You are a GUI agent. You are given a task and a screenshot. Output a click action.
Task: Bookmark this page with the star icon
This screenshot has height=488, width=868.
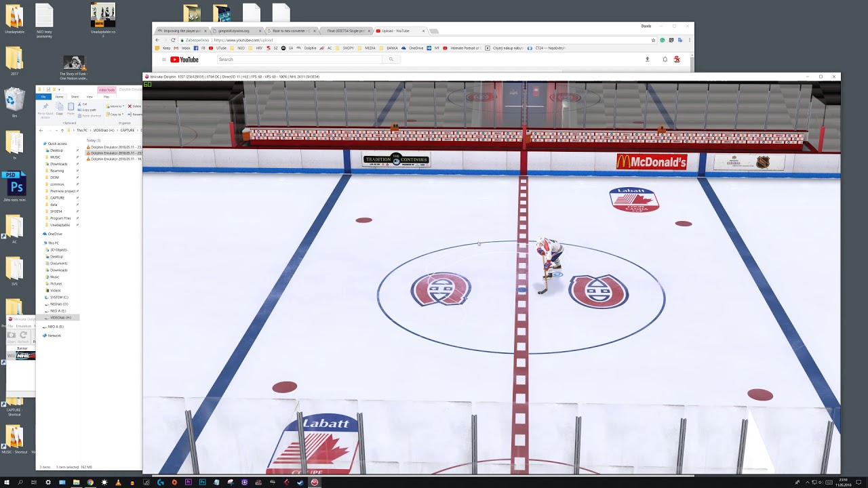[653, 40]
